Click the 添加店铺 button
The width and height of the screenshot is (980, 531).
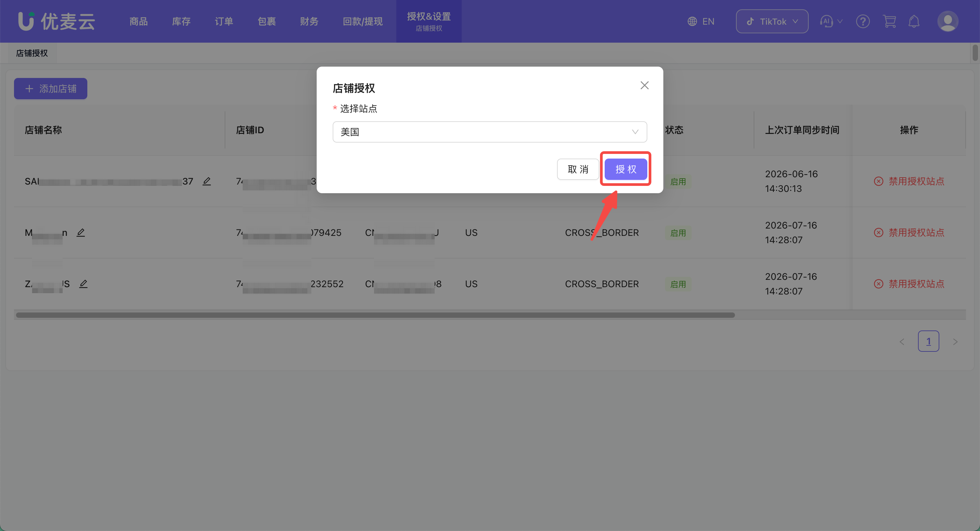click(x=51, y=89)
